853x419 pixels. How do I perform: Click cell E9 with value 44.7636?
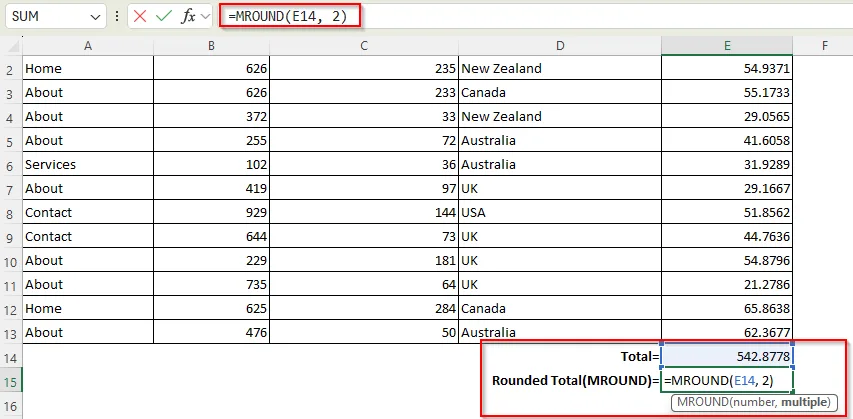click(727, 236)
